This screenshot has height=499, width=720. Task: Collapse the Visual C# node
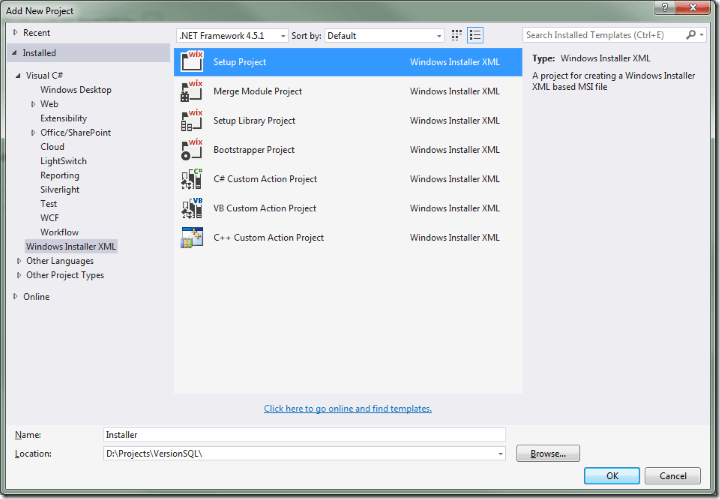pos(18,76)
